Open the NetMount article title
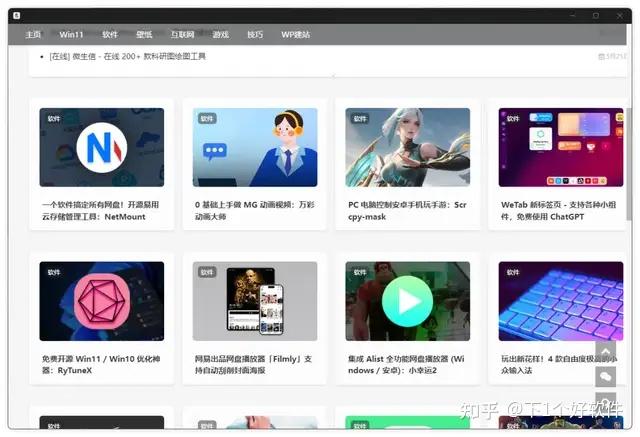The height and width of the screenshot is (437, 640). (100, 211)
